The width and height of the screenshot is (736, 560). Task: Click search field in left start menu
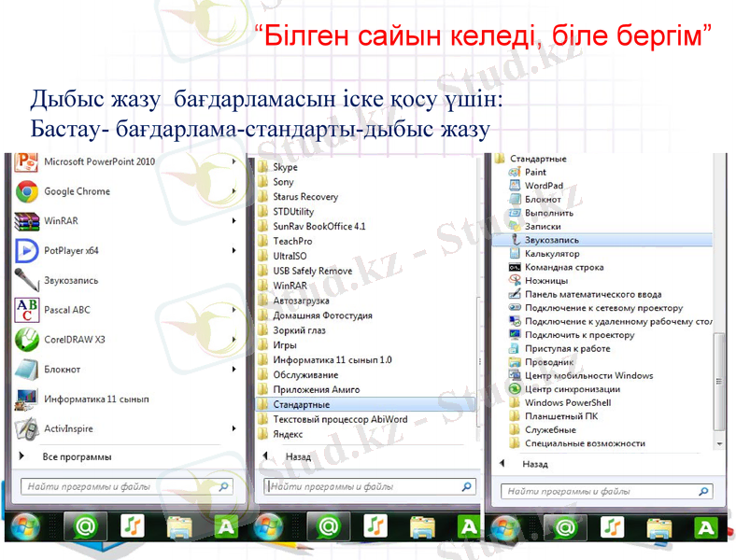tap(127, 487)
